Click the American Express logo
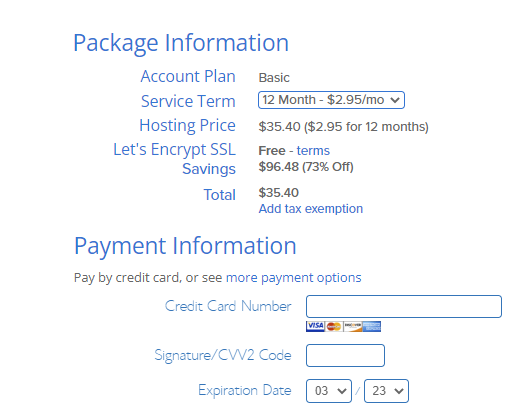Screen dimensions: 516x412 (372, 326)
